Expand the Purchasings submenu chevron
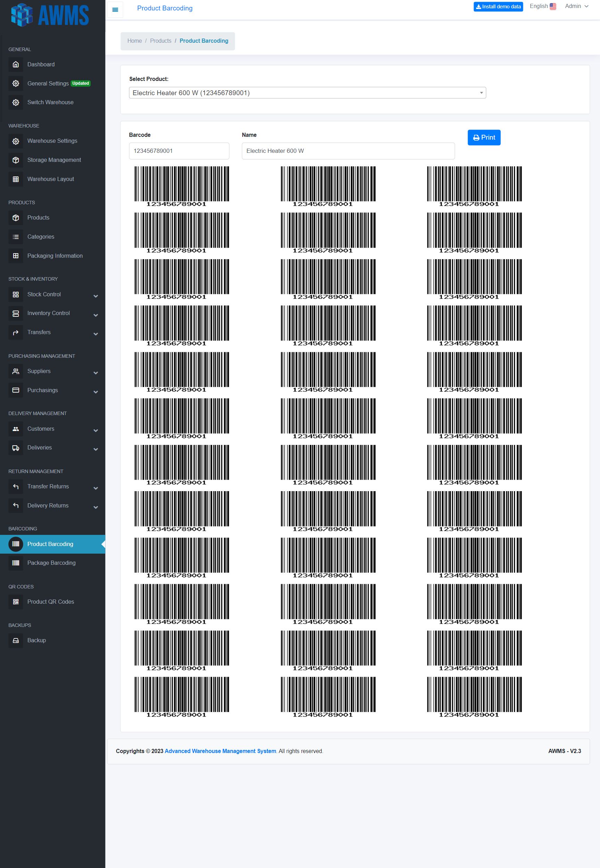Image resolution: width=600 pixels, height=868 pixels. click(96, 392)
